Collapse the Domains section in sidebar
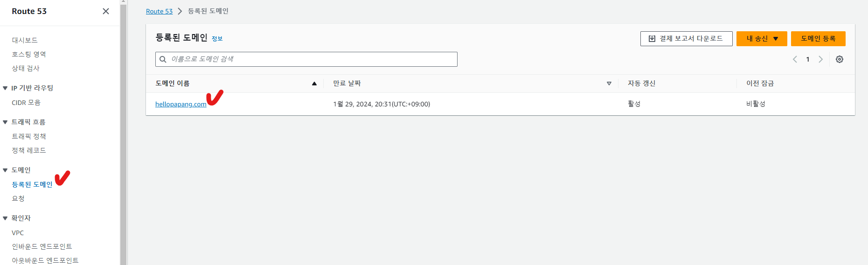This screenshot has height=265, width=868. pyautogui.click(x=5, y=170)
